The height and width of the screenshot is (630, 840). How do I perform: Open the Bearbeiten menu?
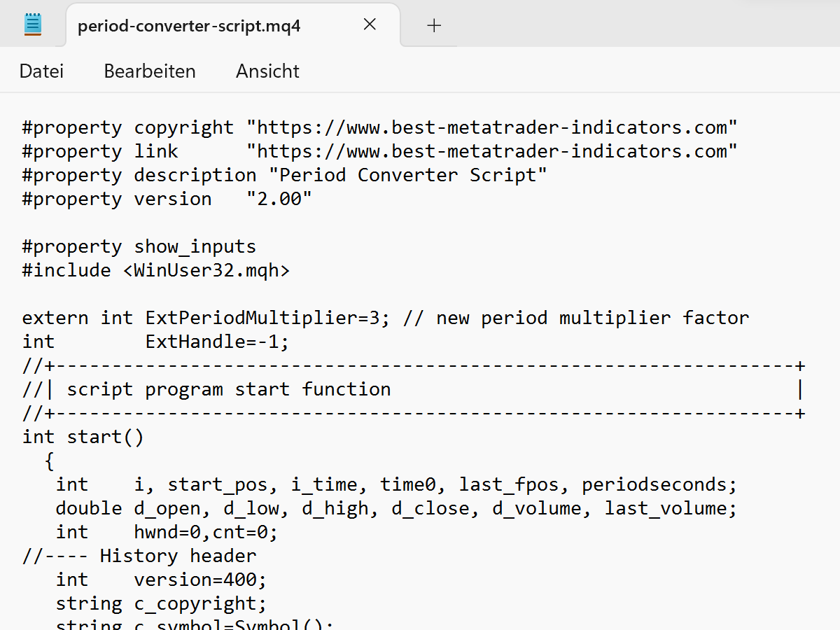click(x=149, y=71)
